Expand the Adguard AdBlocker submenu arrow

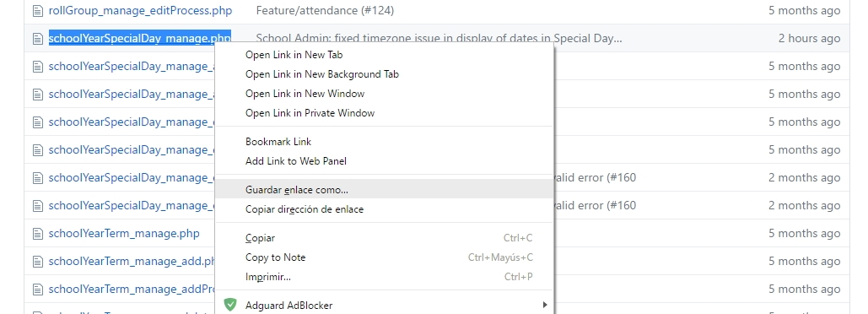(545, 305)
